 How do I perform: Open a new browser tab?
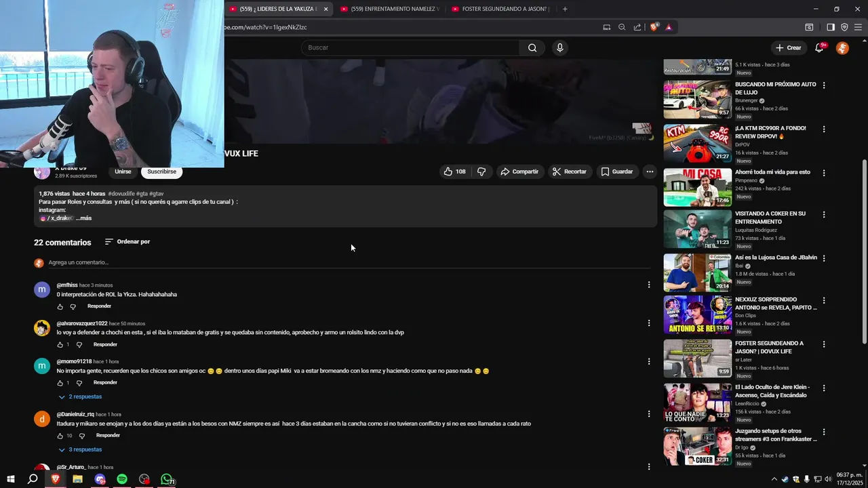pos(565,9)
